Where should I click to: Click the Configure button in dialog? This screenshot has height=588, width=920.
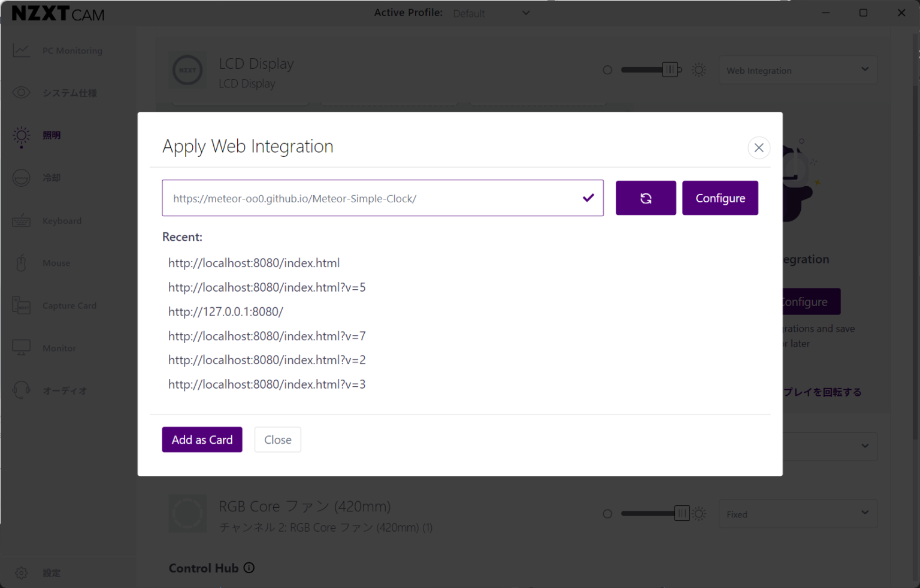pyautogui.click(x=719, y=198)
